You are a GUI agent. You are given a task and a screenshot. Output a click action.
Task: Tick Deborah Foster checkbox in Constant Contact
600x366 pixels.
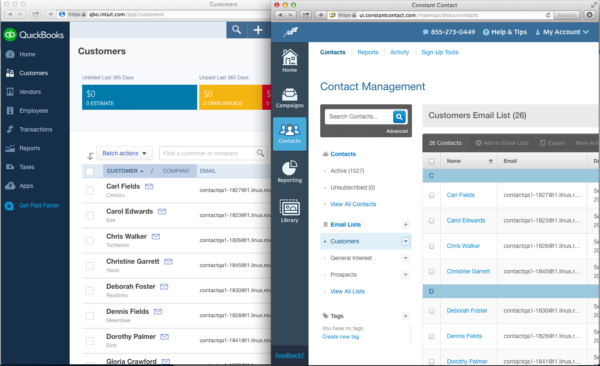[432, 311]
